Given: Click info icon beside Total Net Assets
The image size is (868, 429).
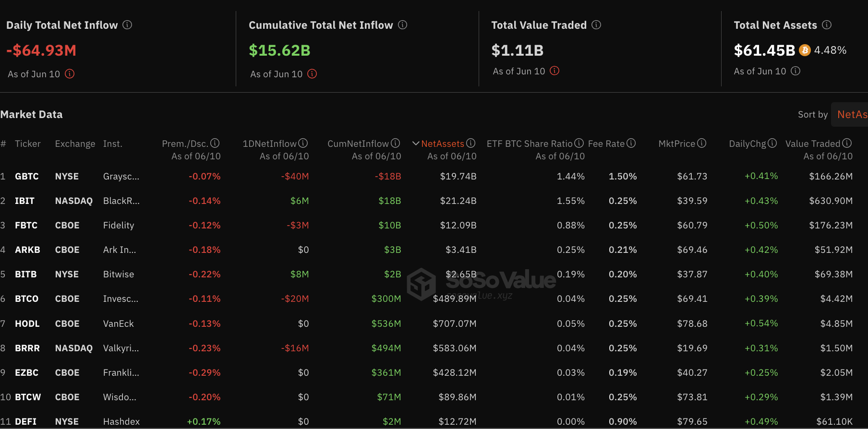Looking at the screenshot, I should pos(827,24).
